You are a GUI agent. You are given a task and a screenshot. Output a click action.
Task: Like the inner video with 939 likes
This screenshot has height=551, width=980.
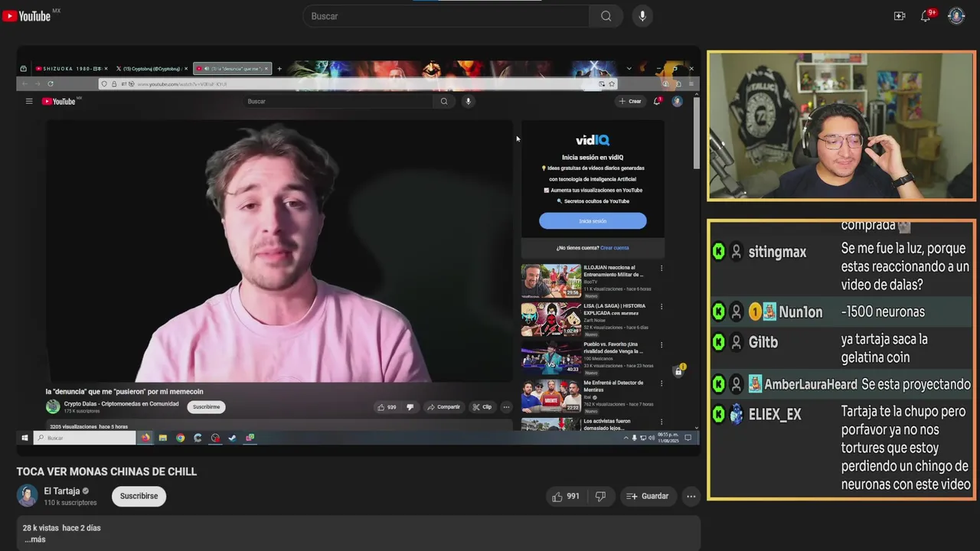tap(387, 407)
